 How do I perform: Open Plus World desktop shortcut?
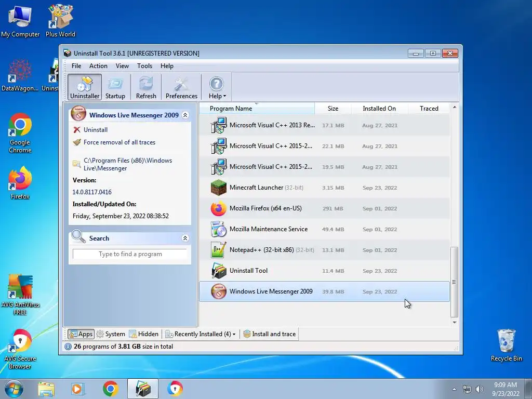(x=60, y=21)
